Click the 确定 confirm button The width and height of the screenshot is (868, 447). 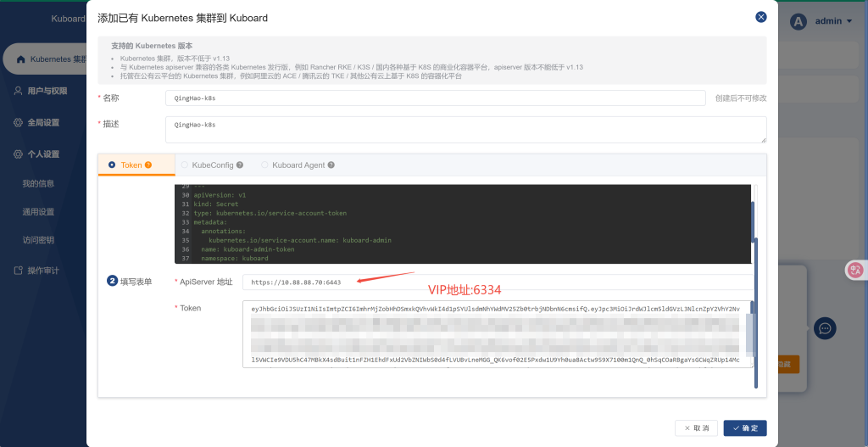tap(745, 428)
